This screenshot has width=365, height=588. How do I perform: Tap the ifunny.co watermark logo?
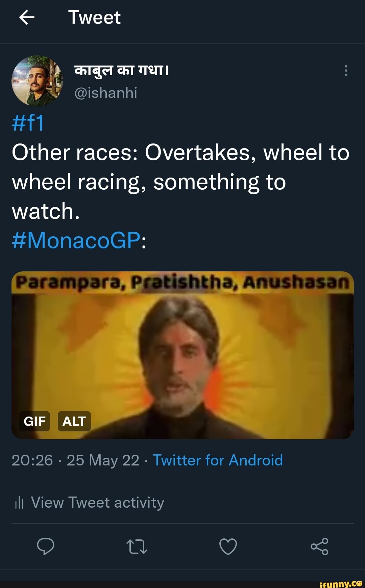(340, 583)
